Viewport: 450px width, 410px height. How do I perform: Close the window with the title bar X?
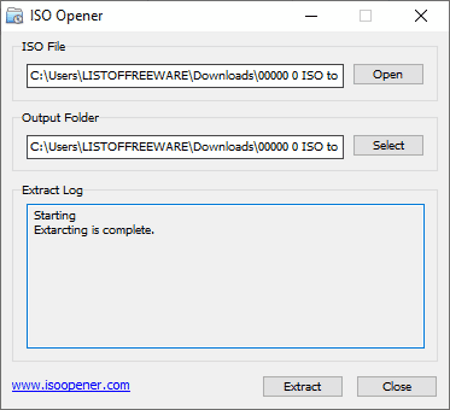point(421,16)
